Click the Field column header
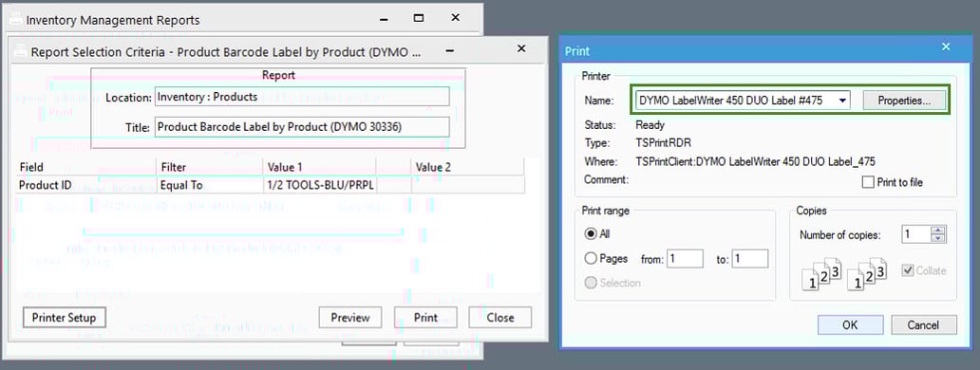Viewport: 980px width, 370px height. point(85,167)
